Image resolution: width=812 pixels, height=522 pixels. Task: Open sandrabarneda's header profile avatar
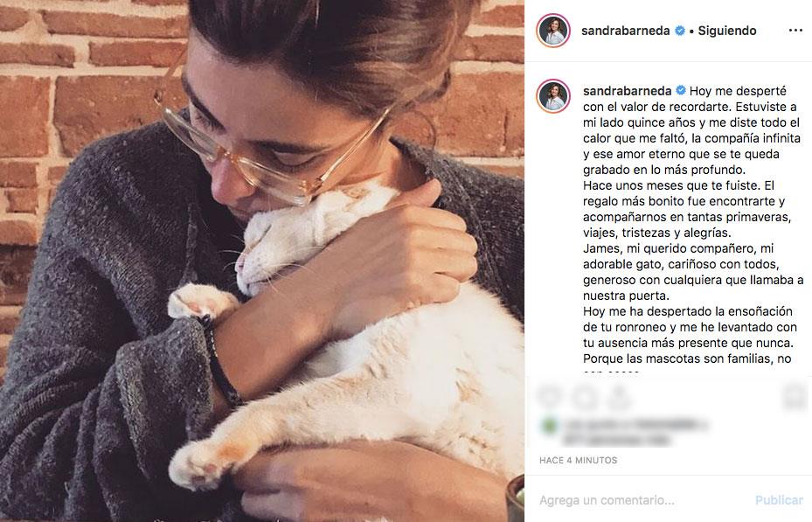(553, 31)
